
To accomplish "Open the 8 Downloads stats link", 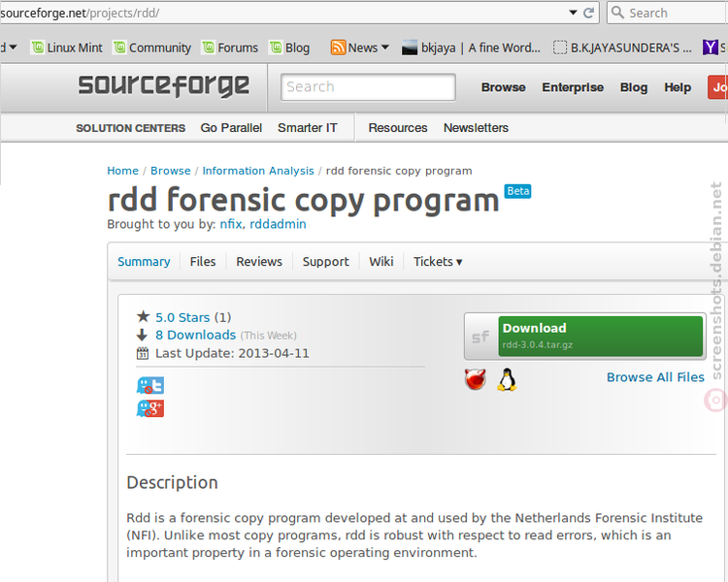I will tap(195, 335).
